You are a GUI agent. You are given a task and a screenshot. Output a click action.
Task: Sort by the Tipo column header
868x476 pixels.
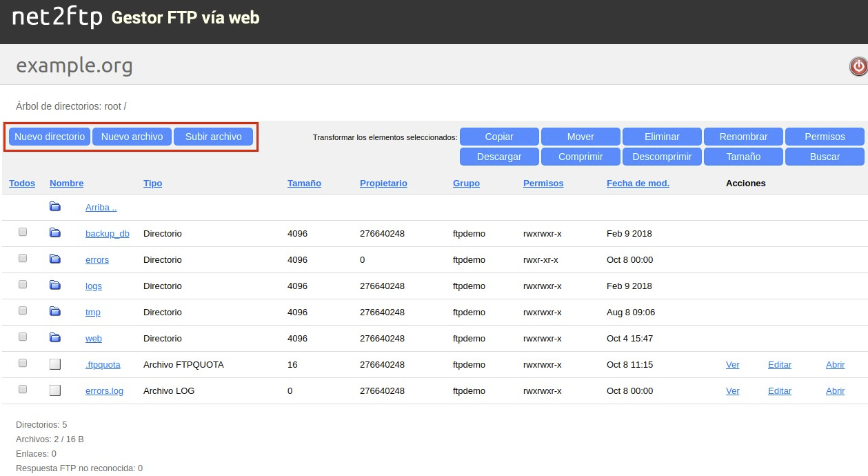click(153, 183)
